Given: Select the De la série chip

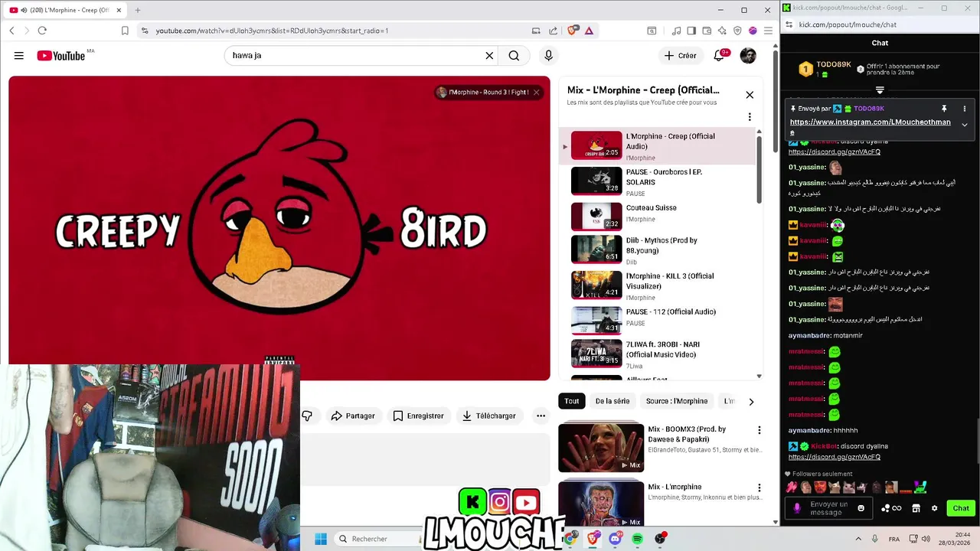Looking at the screenshot, I should pos(612,401).
